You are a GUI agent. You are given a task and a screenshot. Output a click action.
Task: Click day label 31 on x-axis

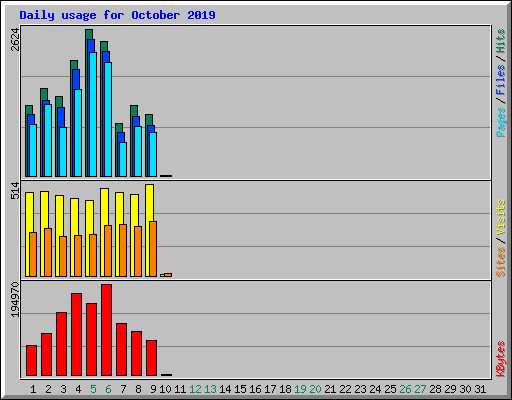(480, 389)
